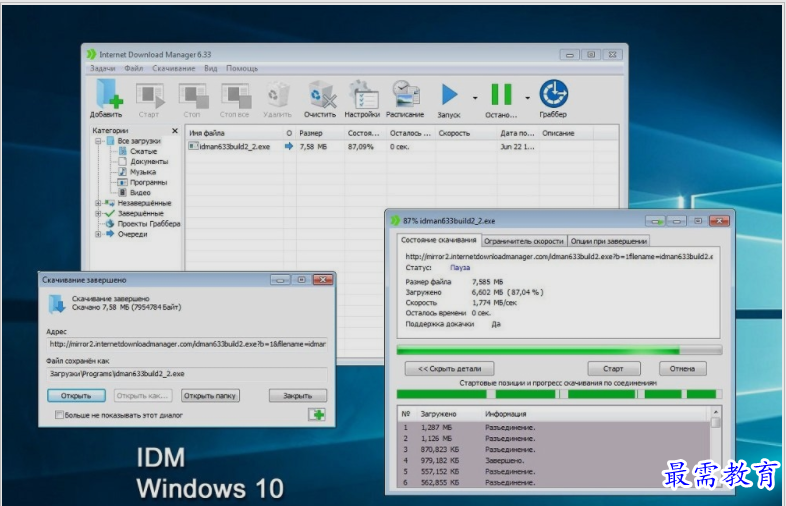Open dropdown arrow next to Запуск
This screenshot has width=786, height=506.
click(x=475, y=98)
